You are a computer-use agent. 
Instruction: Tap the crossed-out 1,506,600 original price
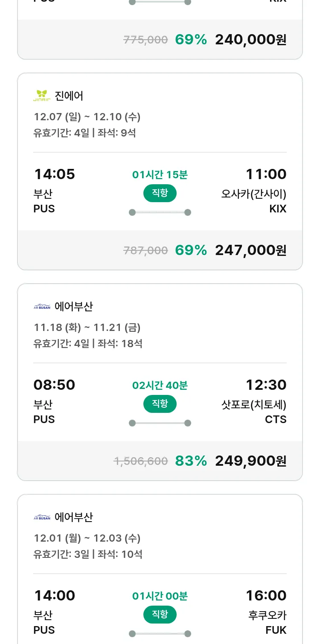[140, 461]
